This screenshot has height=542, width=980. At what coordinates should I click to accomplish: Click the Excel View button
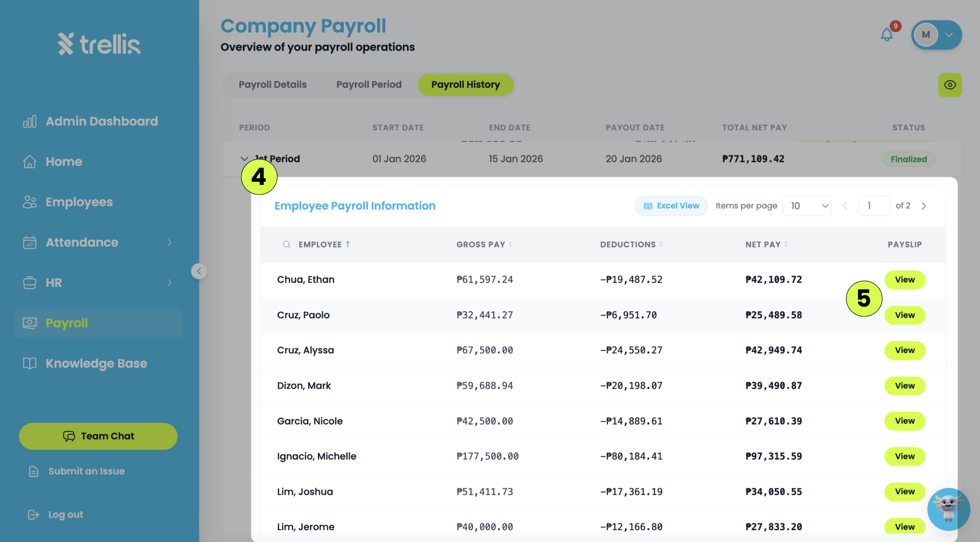671,206
